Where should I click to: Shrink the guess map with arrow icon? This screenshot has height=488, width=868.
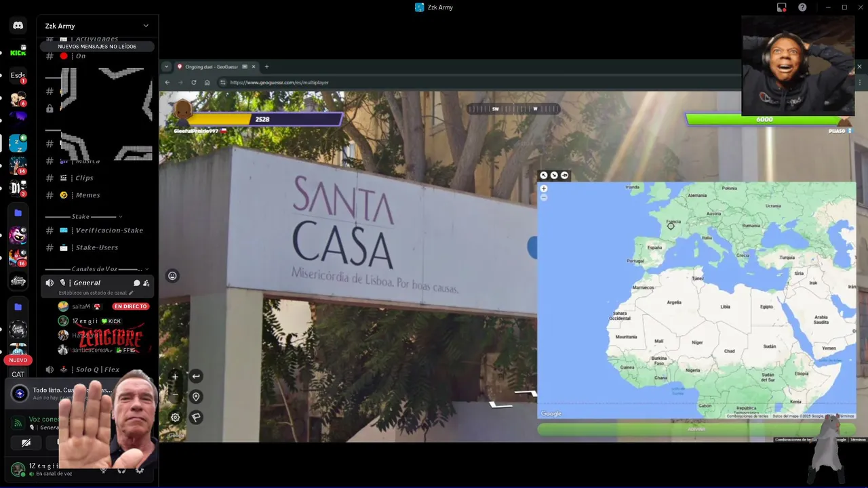click(554, 176)
